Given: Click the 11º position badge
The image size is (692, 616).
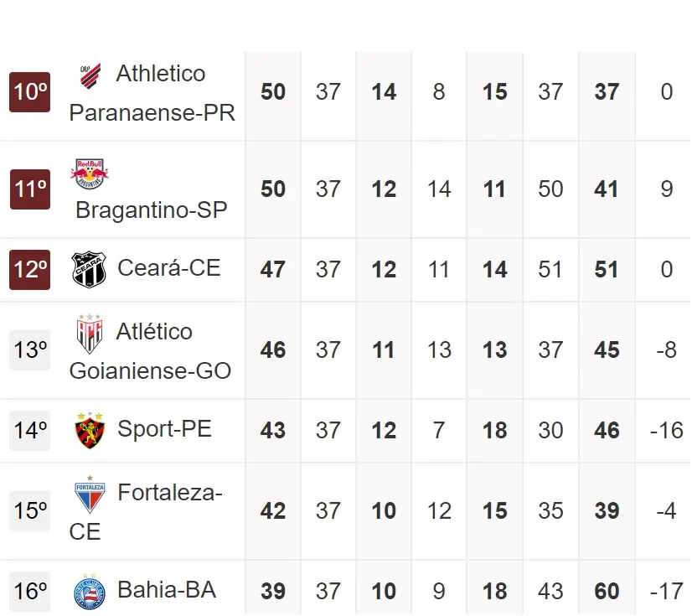Looking at the screenshot, I should click(x=30, y=189).
